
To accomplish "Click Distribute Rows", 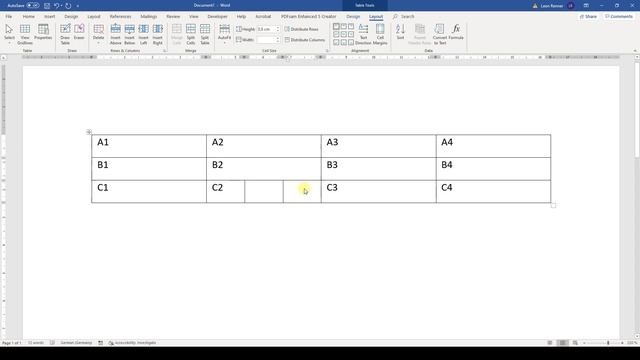I will pos(302,29).
